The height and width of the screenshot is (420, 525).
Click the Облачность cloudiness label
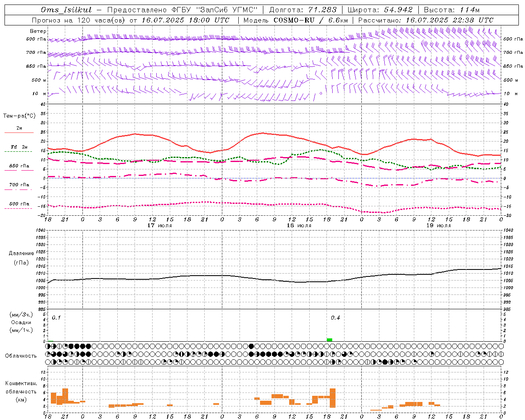21,356
